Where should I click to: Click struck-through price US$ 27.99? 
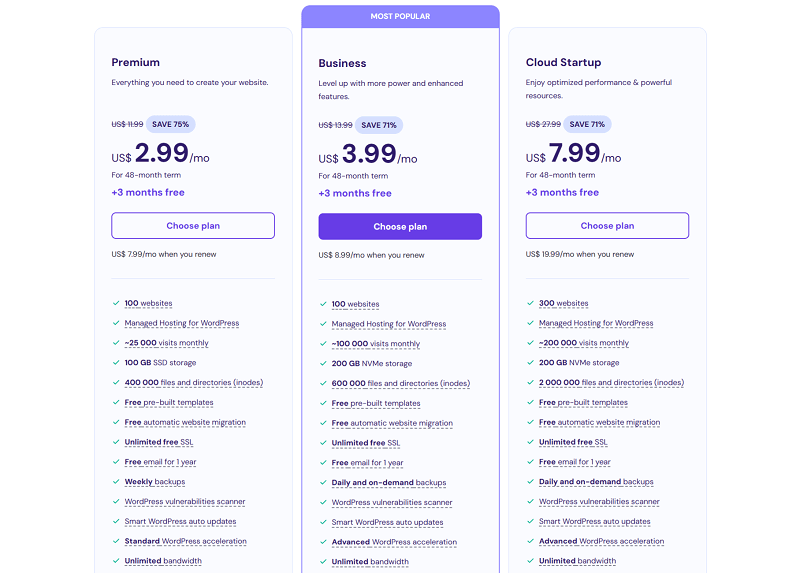tap(543, 124)
